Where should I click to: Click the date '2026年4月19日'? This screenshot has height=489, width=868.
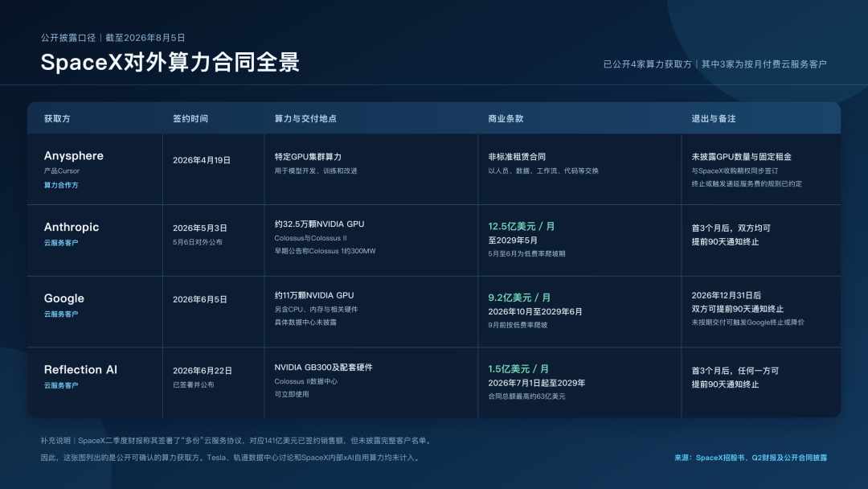(x=202, y=160)
